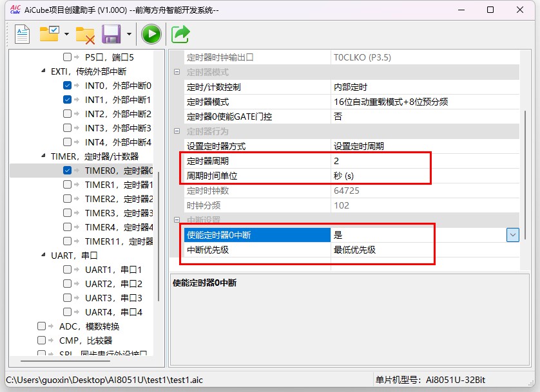This screenshot has width=540, height=392.
Task: Click the 中断优先级 value 最低优先级
Action: point(425,250)
